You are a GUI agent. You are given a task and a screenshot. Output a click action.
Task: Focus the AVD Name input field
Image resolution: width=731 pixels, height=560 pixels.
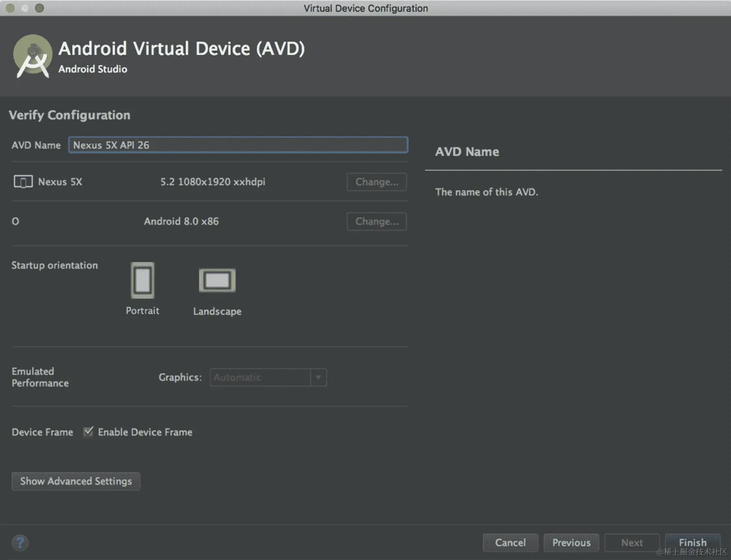click(x=238, y=145)
